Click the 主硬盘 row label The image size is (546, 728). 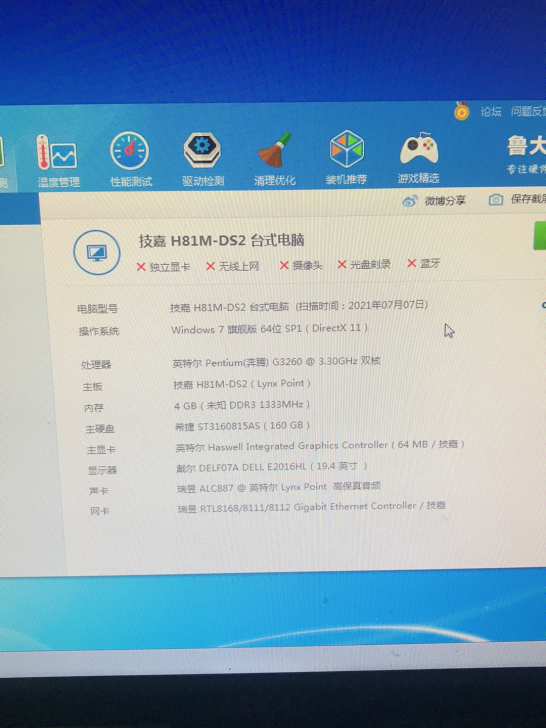(100, 429)
